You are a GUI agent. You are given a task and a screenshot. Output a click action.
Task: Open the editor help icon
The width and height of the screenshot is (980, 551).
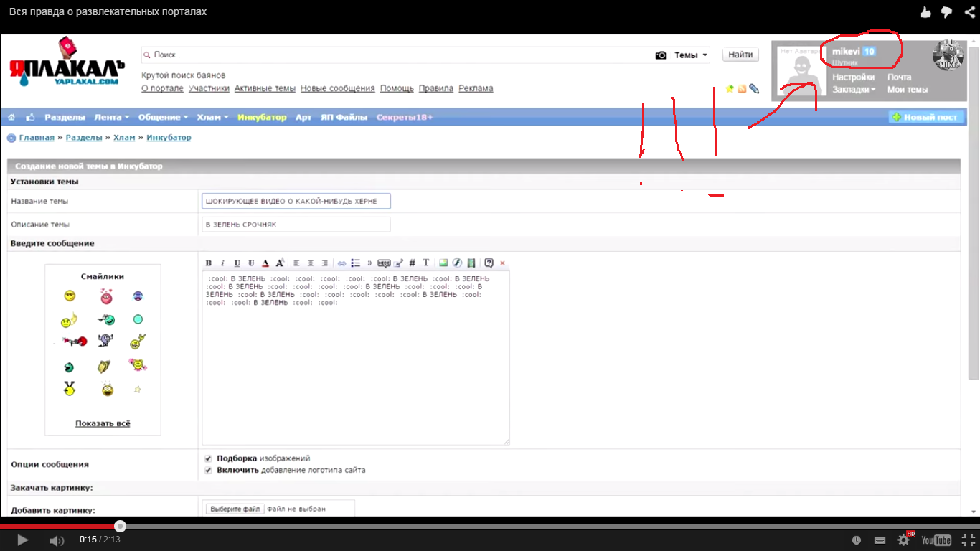[x=489, y=263]
